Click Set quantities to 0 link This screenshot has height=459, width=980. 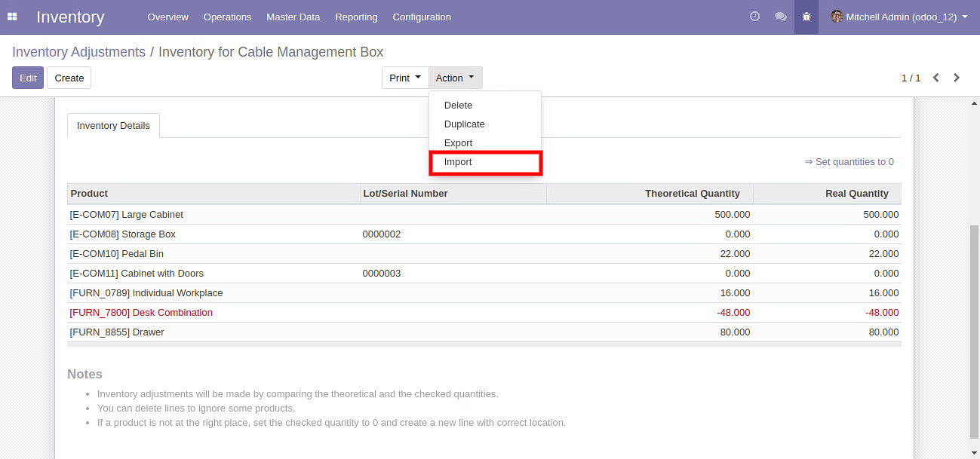(849, 162)
